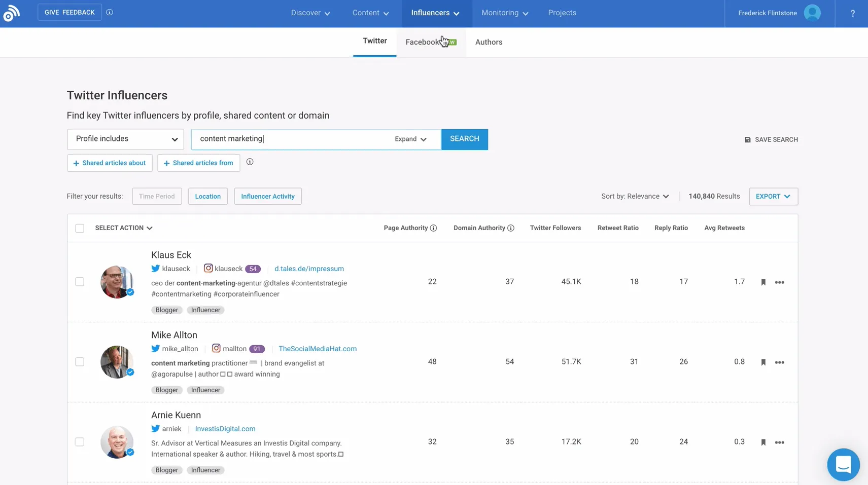Screen dimensions: 868x485
Task: Click the content marketing search field
Action: click(292, 139)
